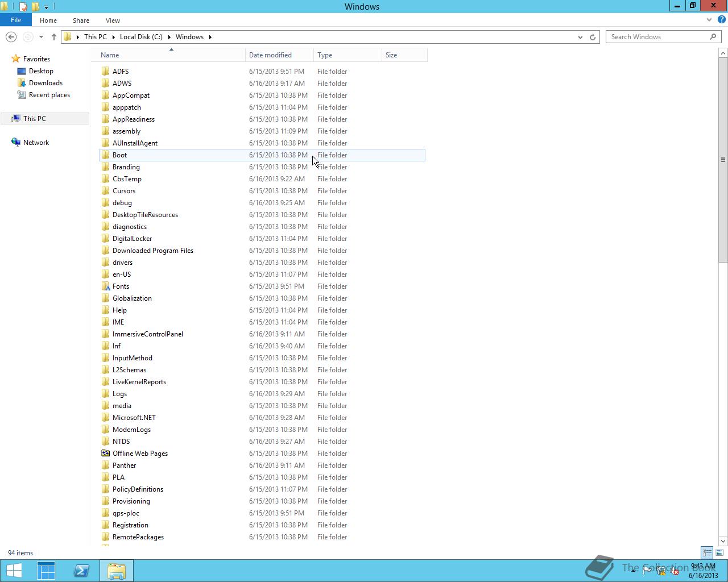Expand the This PC breadcrumb arrow
This screenshot has height=582, width=728.
[x=113, y=37]
